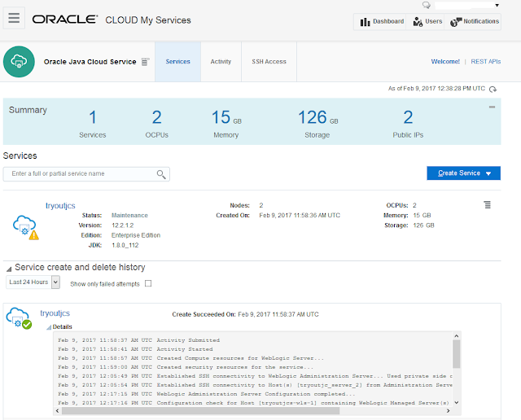Click the create succeeded status icon

click(20, 318)
